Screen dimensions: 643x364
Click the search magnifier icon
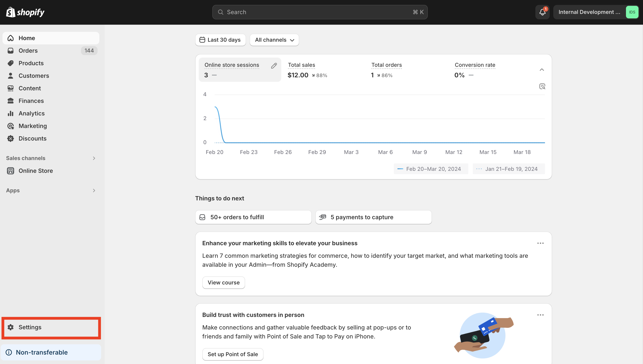coord(220,12)
